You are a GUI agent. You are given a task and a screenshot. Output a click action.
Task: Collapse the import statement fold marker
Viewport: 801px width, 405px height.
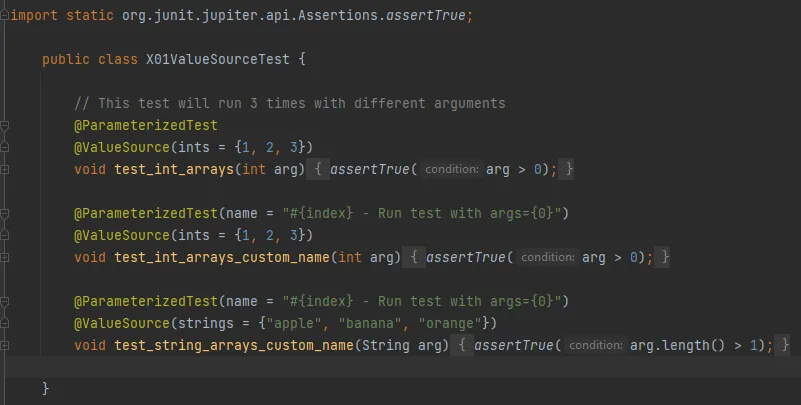click(x=5, y=15)
